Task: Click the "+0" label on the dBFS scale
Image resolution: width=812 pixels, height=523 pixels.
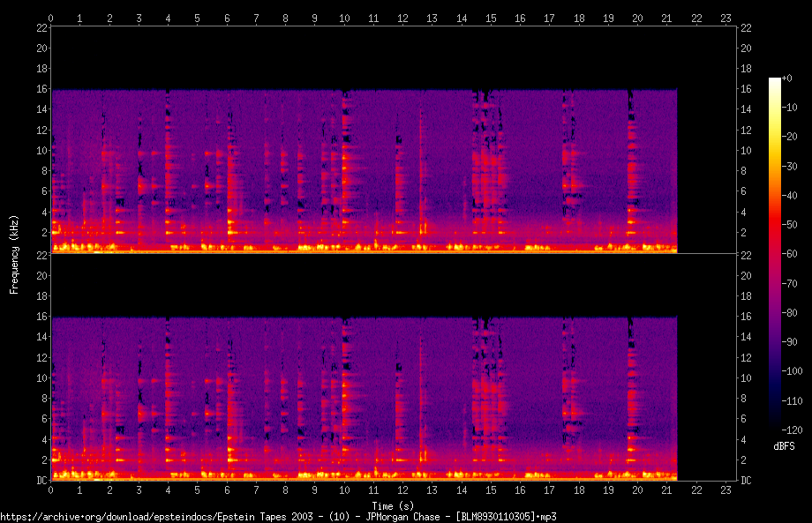Action: [x=786, y=79]
